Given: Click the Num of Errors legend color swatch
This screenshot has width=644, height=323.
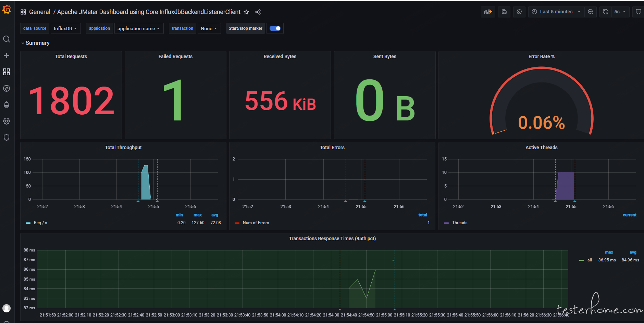Looking at the screenshot, I should [x=237, y=223].
